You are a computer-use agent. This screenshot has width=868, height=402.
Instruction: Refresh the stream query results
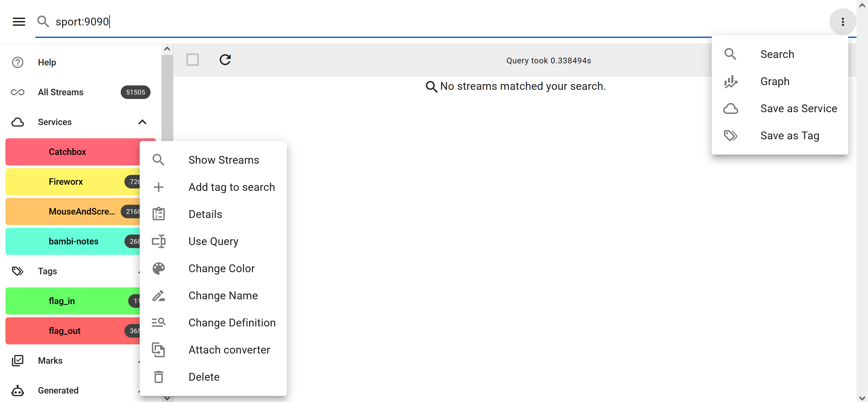[x=225, y=60]
